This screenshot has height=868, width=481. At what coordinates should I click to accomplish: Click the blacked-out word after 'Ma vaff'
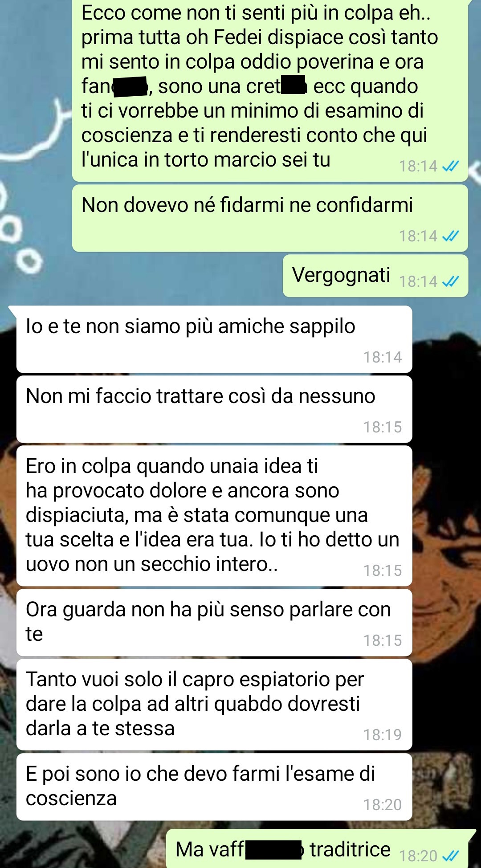273,850
